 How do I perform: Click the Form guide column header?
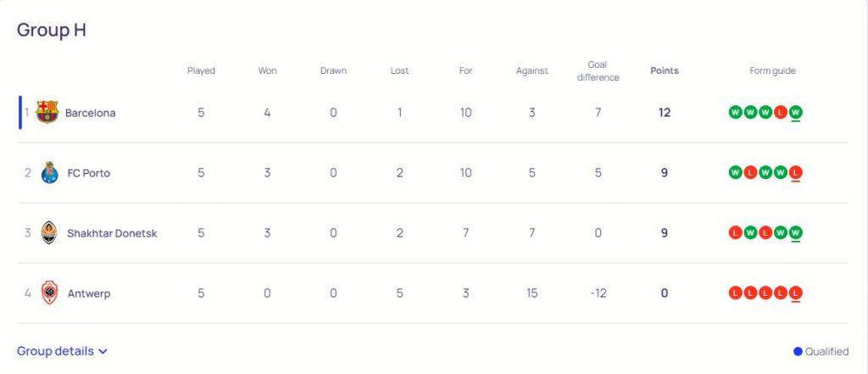(x=772, y=70)
